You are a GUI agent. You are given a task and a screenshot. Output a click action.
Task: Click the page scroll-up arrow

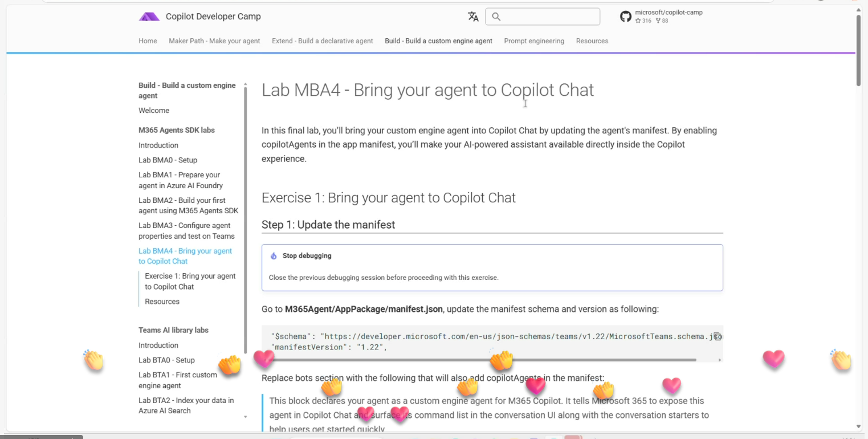pos(859,11)
